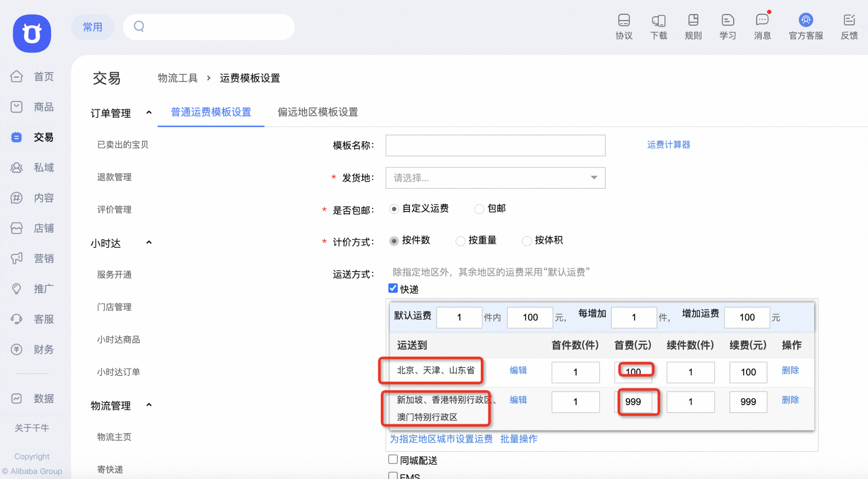
Task: Select 交易 trade in sidebar
Action: pyautogui.click(x=32, y=137)
